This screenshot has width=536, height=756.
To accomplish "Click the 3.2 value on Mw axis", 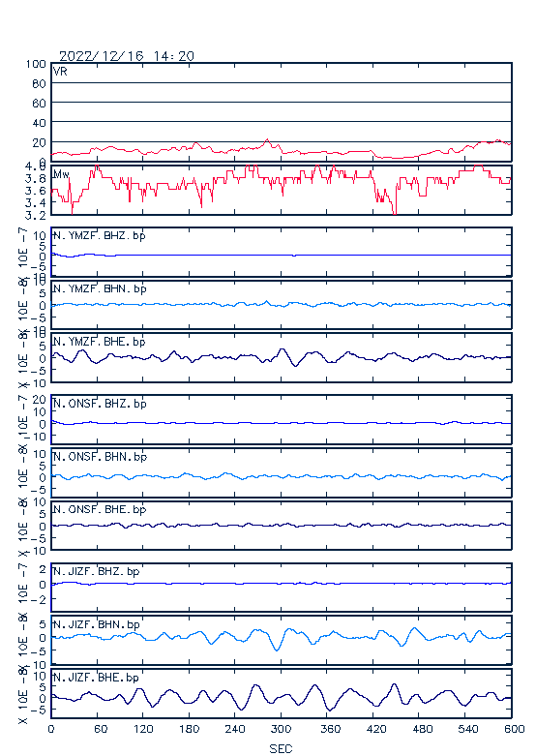I will pos(36,215).
